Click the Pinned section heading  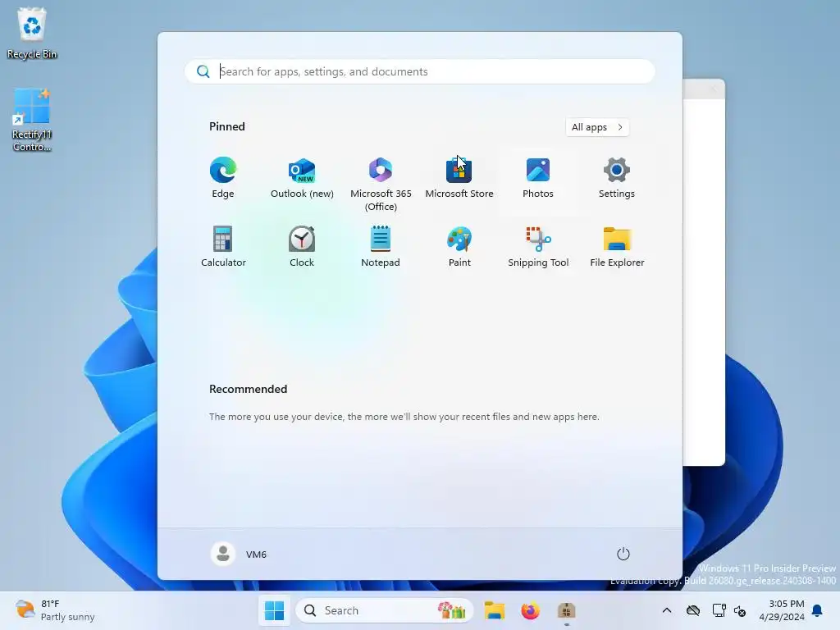click(226, 126)
